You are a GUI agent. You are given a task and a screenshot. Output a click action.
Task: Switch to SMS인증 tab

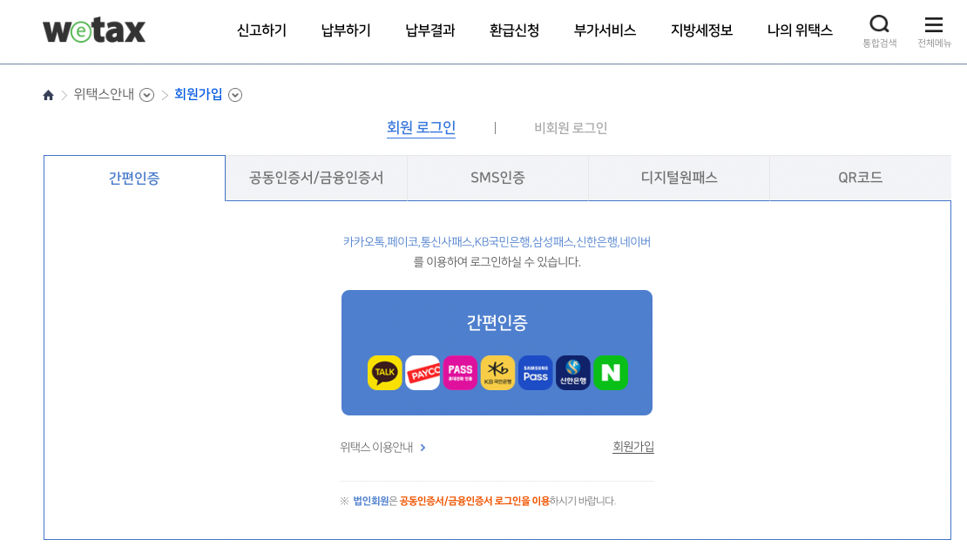pyautogui.click(x=497, y=179)
